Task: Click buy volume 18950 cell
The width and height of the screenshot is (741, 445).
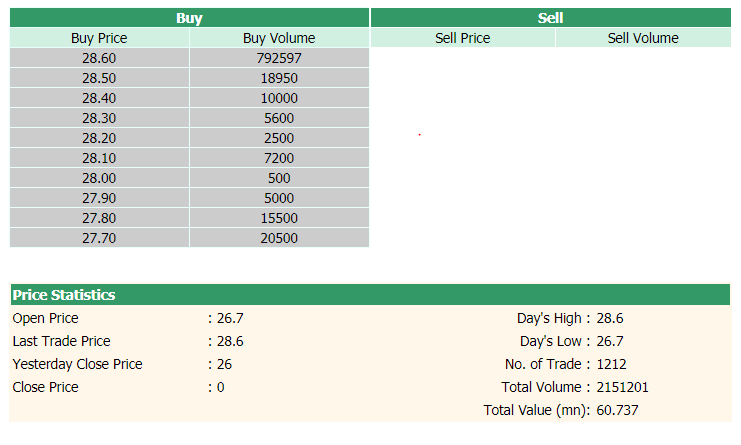Action: [279, 78]
